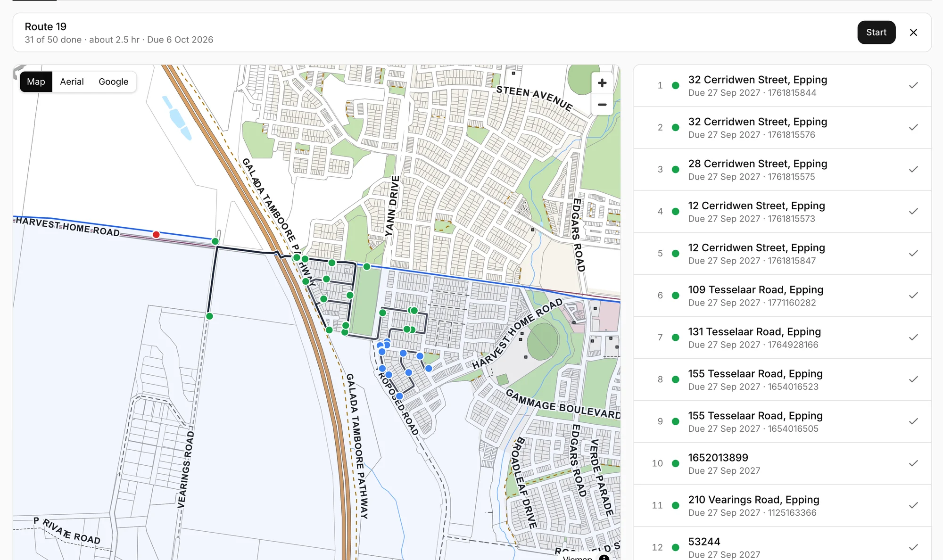Click the red marker on Harvest Home Road
943x560 pixels.
156,234
